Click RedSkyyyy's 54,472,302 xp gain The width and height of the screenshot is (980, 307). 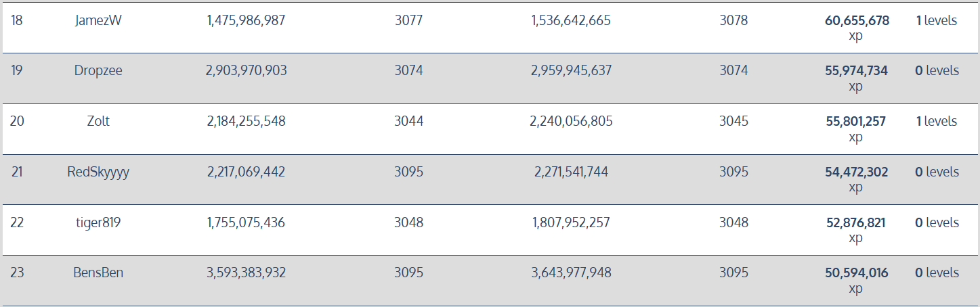point(856,179)
